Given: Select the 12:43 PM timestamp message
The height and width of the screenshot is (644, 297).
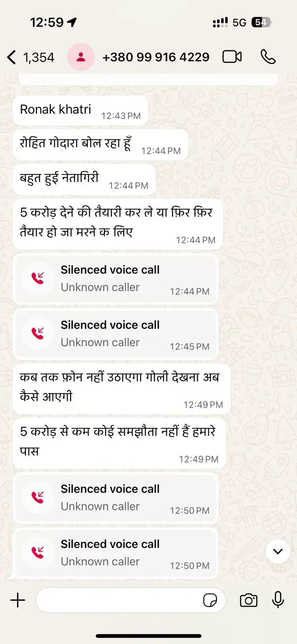Looking at the screenshot, I should (x=80, y=111).
